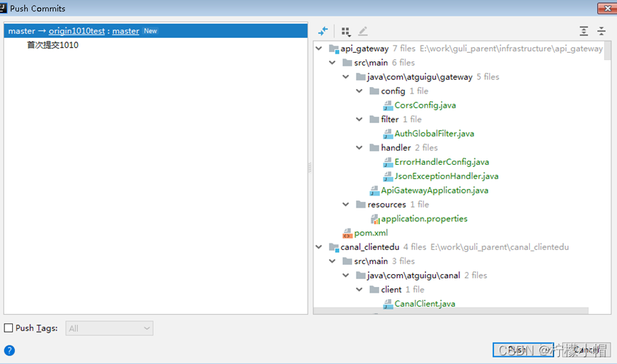Click the JsonExceptionHandler.java file icon
Screen dimensions: 617x364
click(388, 176)
